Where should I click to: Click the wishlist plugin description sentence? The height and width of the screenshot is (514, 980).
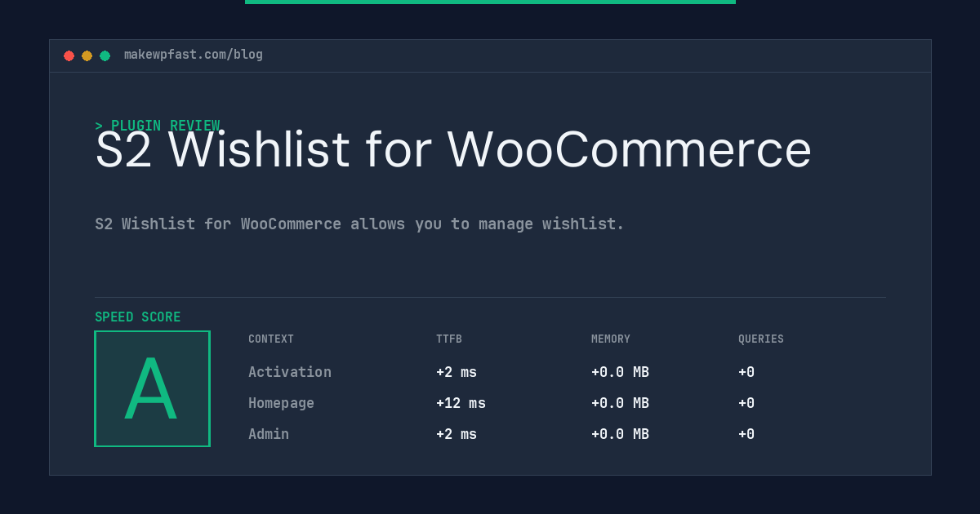pos(359,224)
